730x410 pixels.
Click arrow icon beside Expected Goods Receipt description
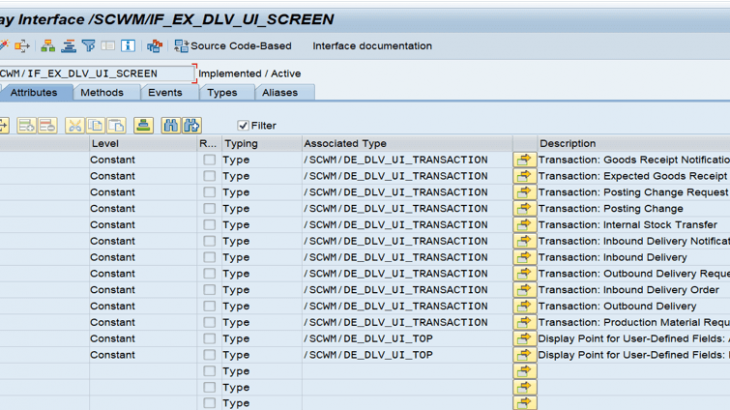point(525,176)
